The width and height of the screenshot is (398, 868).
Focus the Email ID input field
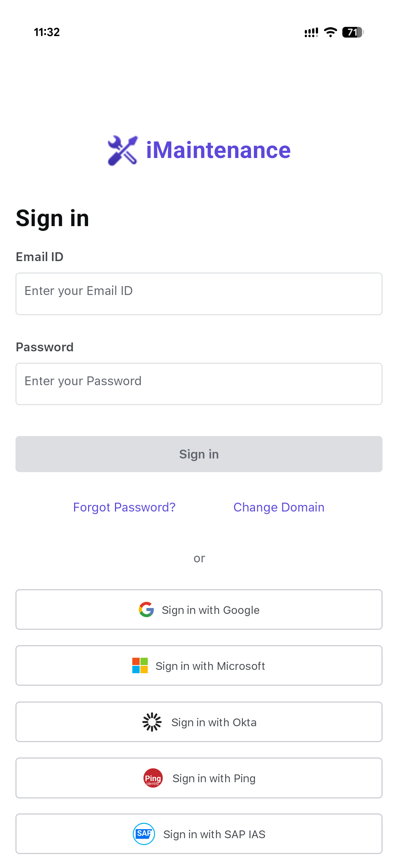[x=199, y=294]
